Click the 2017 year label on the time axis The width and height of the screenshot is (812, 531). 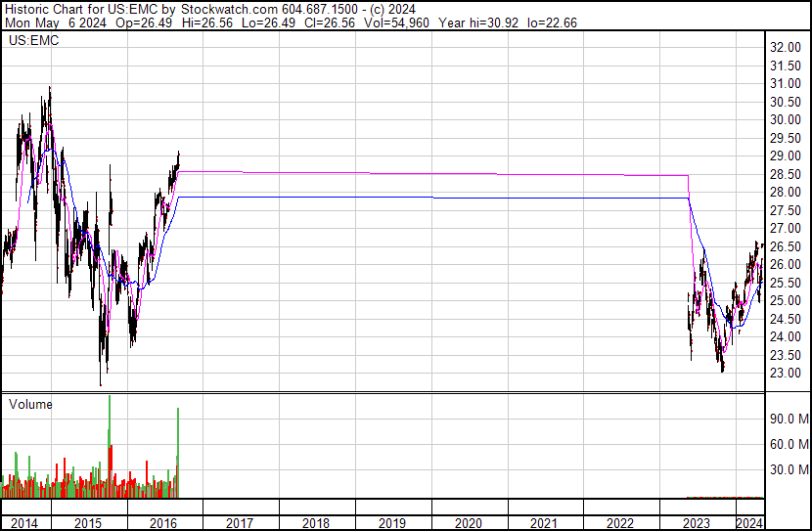[x=240, y=523]
